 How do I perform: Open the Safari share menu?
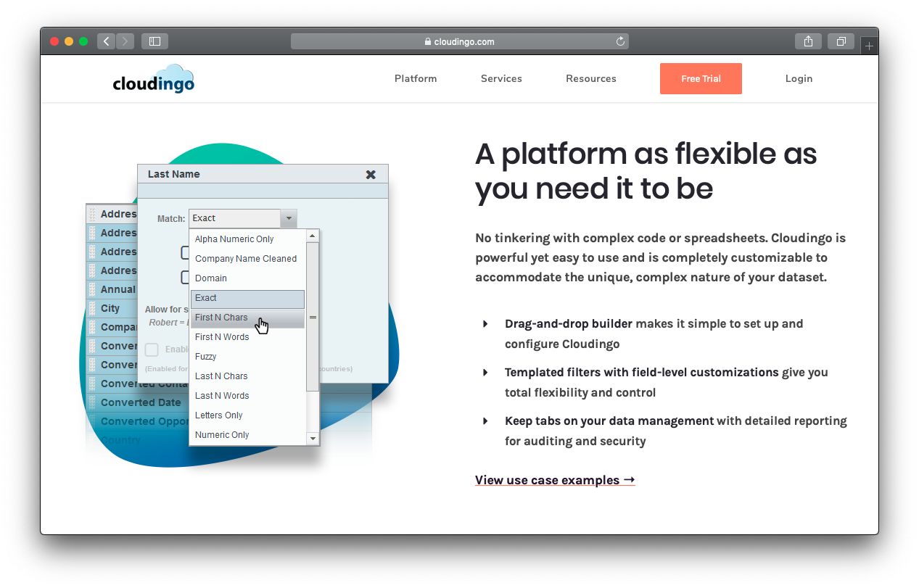pos(808,41)
